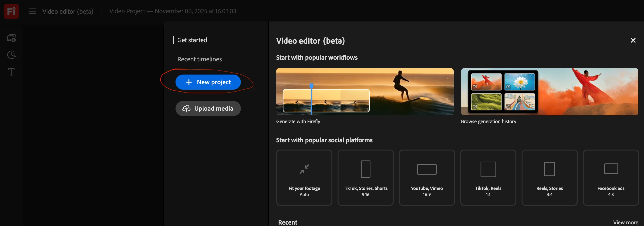The width and height of the screenshot is (644, 226).
Task: Choose TikTok, Reels 1:1 preset
Action: click(x=488, y=177)
